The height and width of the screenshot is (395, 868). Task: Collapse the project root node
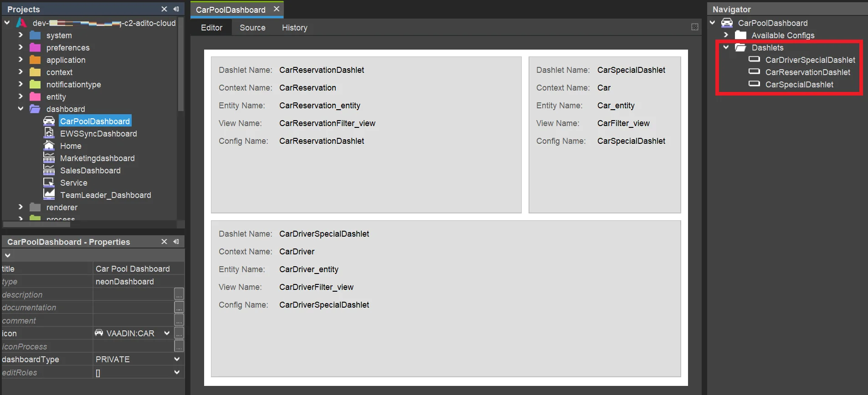coord(7,22)
